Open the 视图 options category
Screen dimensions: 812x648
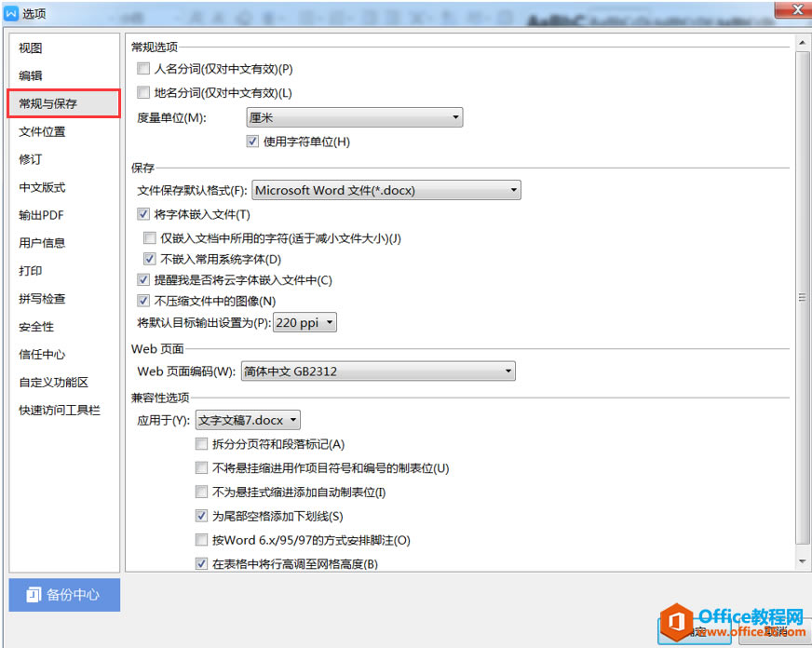point(30,48)
